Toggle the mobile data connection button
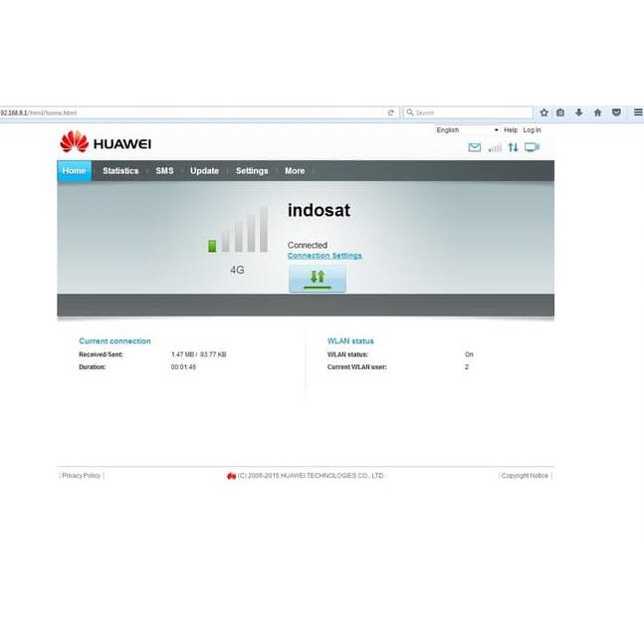The image size is (644, 644). pyautogui.click(x=318, y=278)
